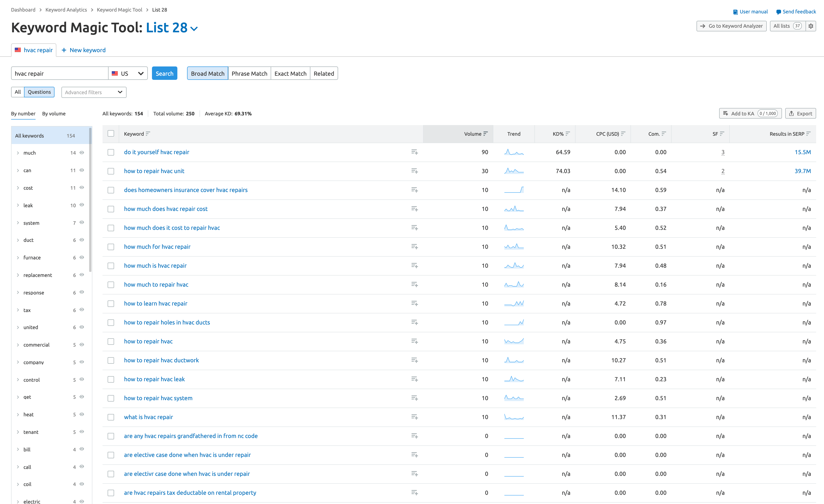Open the Advanced filters dropdown
Viewport: 824px width, 504px height.
[94, 92]
